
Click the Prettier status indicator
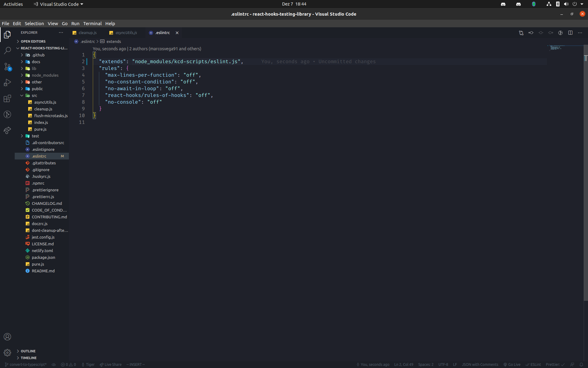coord(555,365)
